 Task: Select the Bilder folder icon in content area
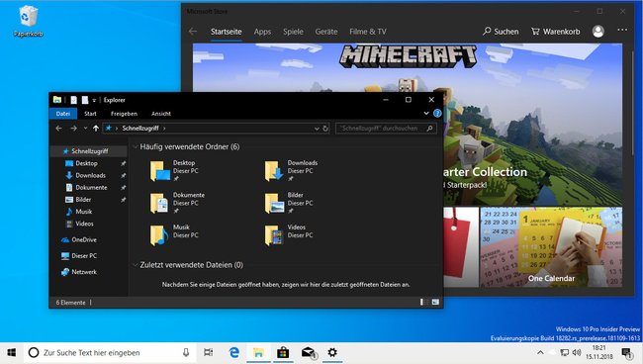click(274, 203)
